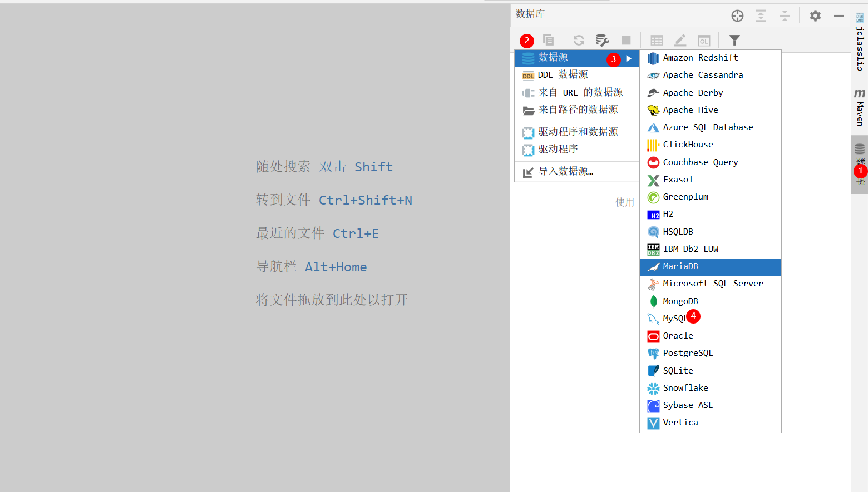The image size is (868, 492).
Task: Choose Oracle data source
Action: point(711,336)
